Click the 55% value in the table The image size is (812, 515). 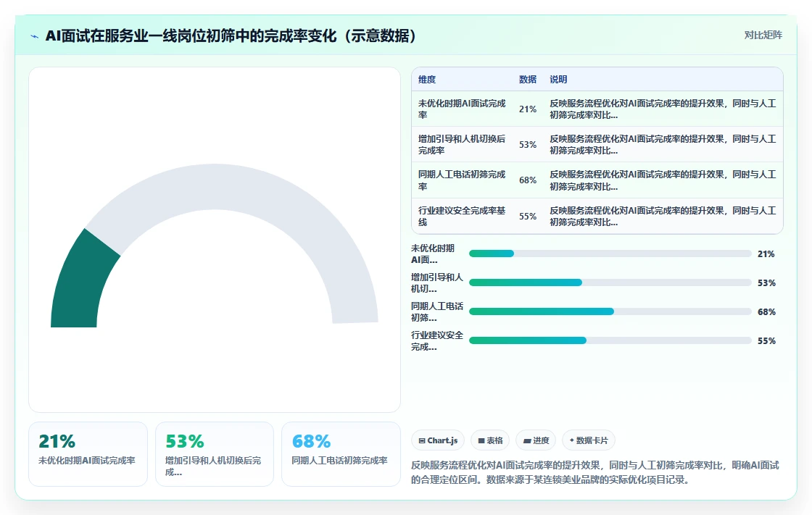tap(528, 217)
